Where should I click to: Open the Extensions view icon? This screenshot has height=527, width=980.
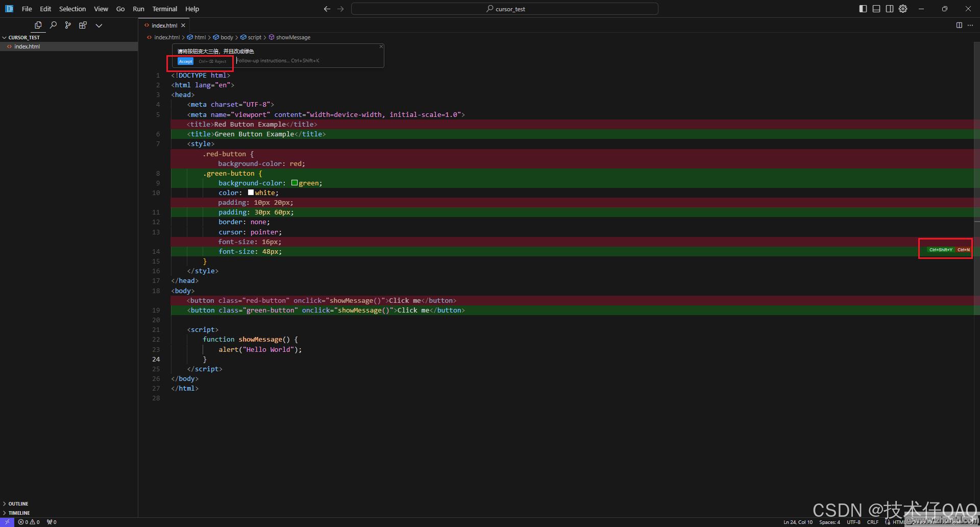tap(83, 25)
